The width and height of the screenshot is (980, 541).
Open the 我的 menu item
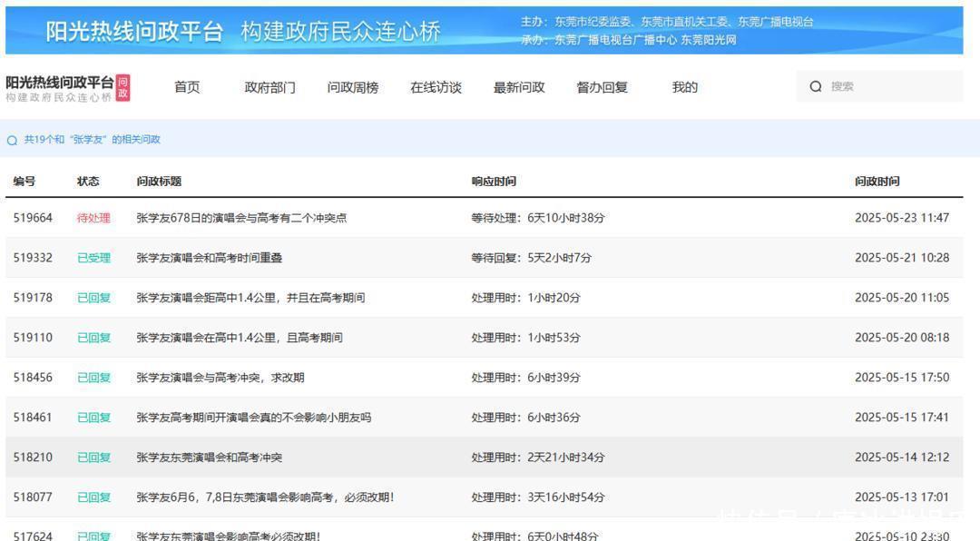683,87
